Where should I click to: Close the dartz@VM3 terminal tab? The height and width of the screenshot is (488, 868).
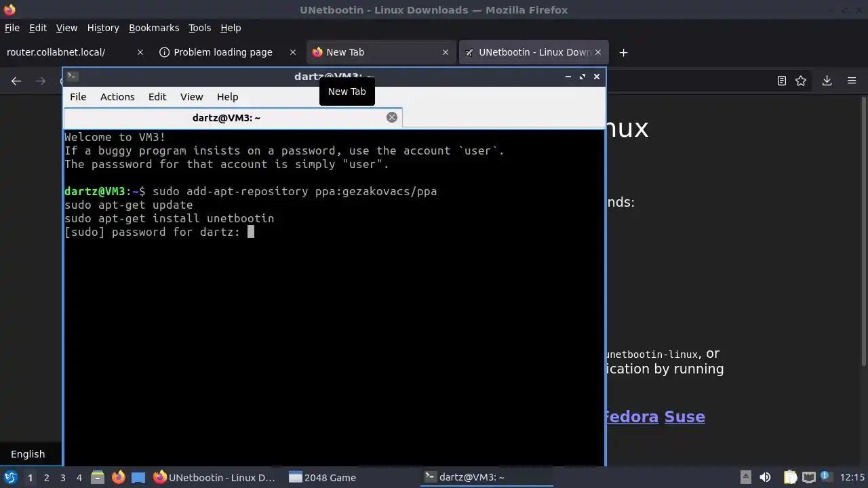click(x=391, y=117)
